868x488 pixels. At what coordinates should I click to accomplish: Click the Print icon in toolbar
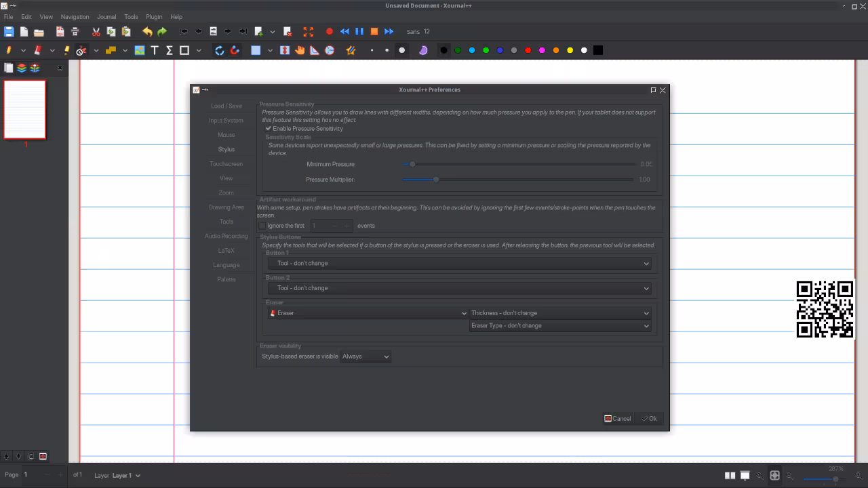[x=75, y=32]
